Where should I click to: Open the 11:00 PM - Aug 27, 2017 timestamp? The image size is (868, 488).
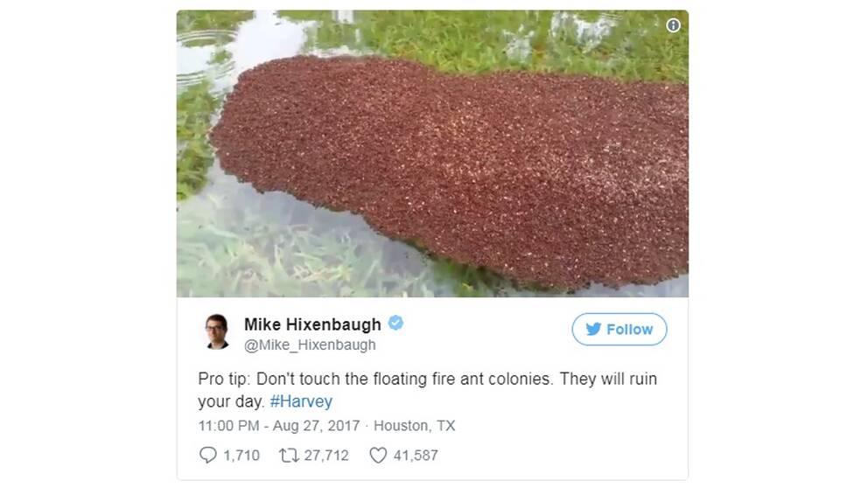point(279,426)
